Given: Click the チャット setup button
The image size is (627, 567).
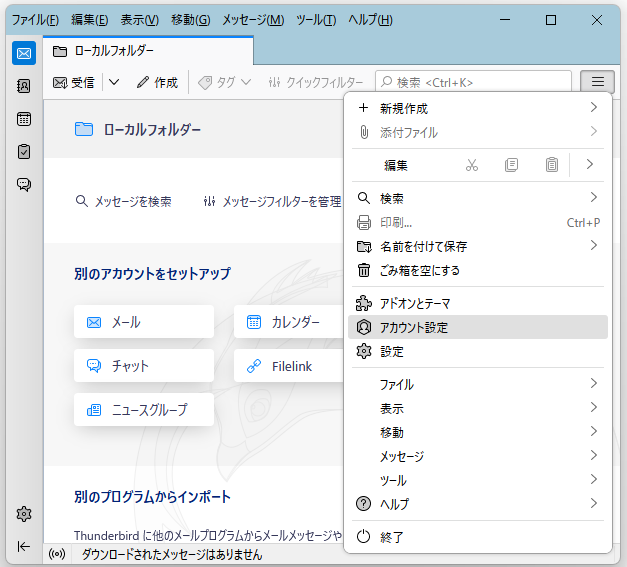Looking at the screenshot, I should coord(144,365).
